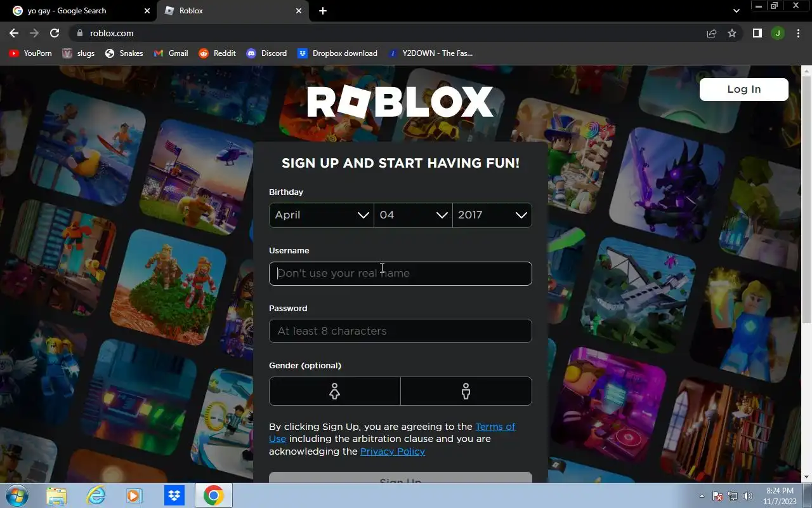This screenshot has height=508, width=812.
Task: Share this page icon in address bar
Action: click(x=712, y=33)
